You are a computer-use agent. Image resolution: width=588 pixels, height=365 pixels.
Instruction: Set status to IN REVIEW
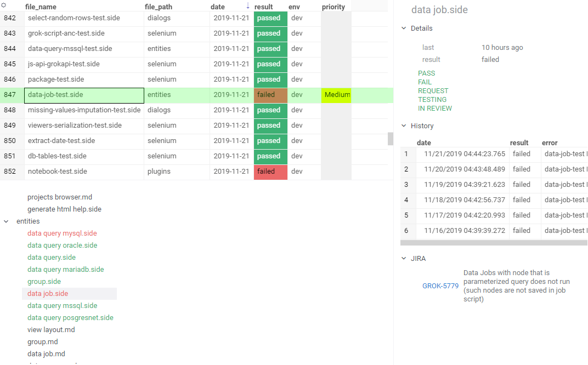click(x=435, y=108)
